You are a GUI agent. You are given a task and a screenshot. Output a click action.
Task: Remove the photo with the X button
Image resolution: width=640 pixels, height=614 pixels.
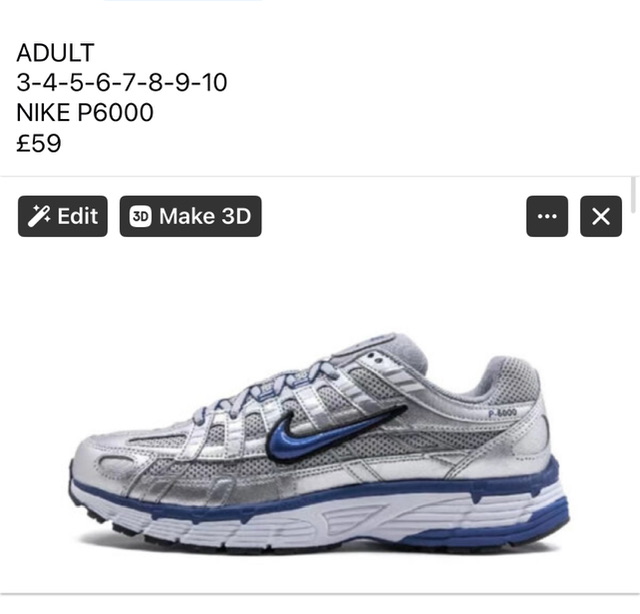pos(601,216)
